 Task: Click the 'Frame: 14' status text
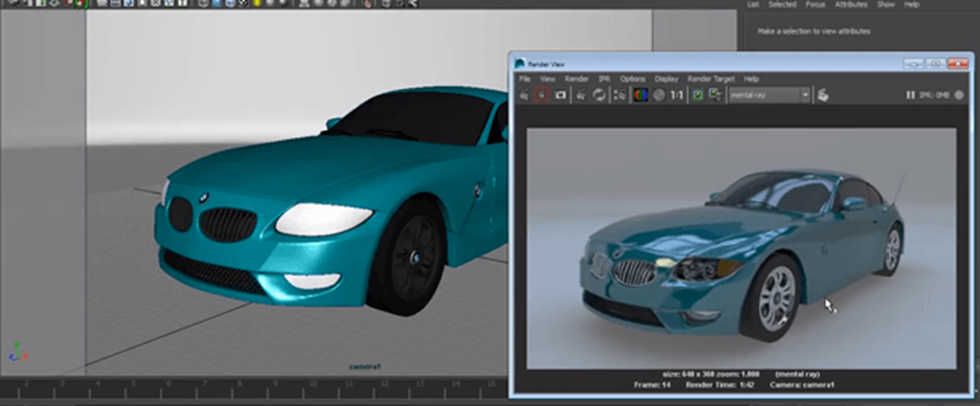click(x=653, y=385)
